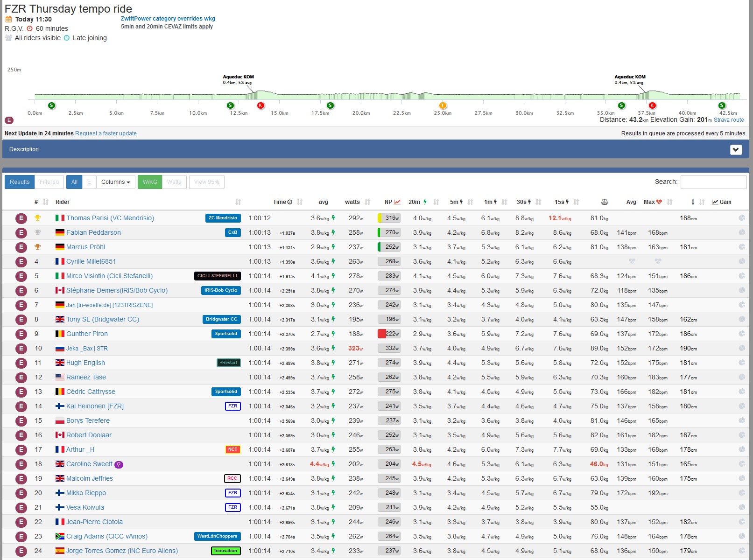Click the female icon next to Caroline Sweett
Screen dimensions: 753x560
tap(119, 464)
